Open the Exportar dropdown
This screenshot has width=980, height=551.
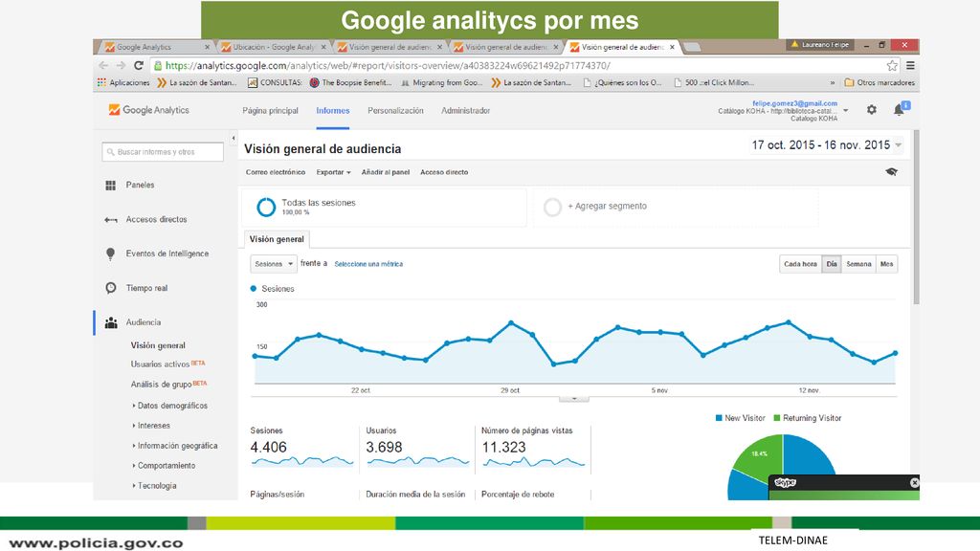pos(333,172)
